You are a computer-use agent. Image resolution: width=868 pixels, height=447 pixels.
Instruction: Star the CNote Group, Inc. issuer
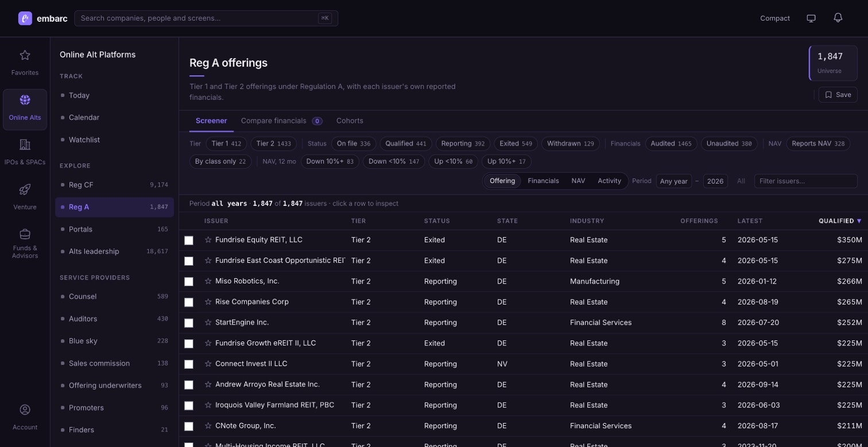(x=208, y=426)
